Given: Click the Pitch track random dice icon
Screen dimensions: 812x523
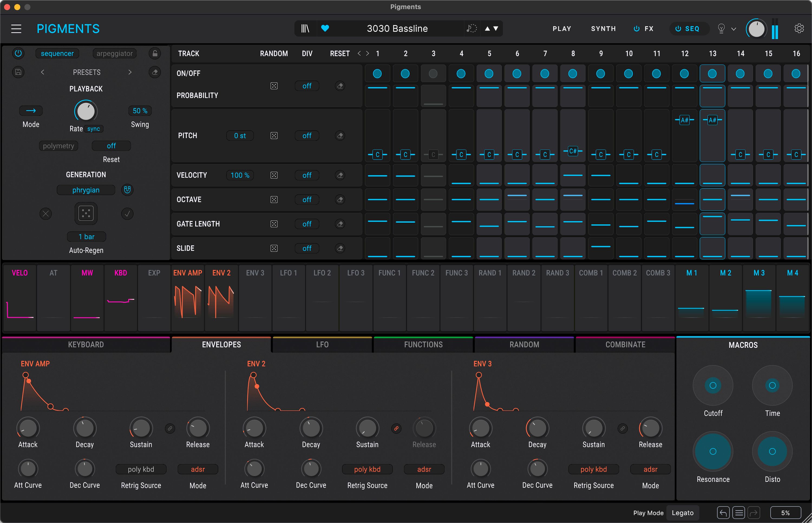Looking at the screenshot, I should 274,135.
